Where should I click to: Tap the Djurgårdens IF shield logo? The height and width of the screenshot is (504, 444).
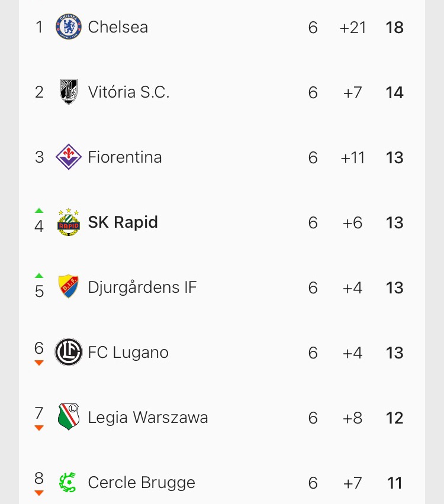[x=68, y=287]
